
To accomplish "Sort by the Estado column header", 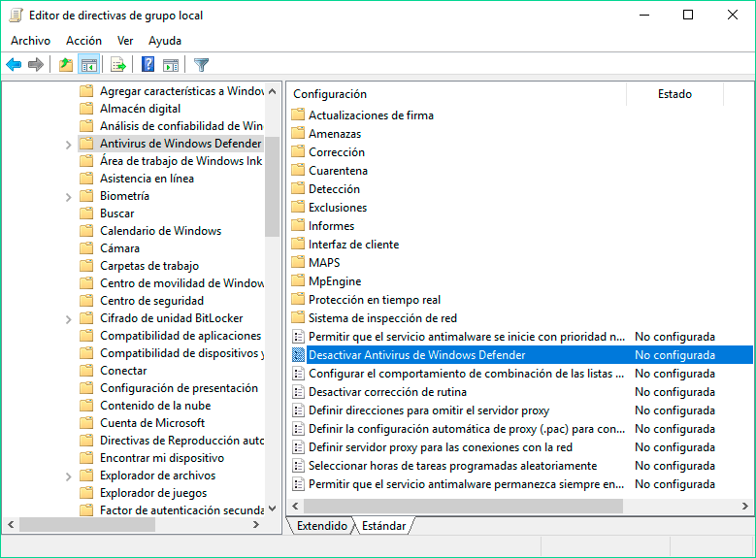I will click(x=674, y=94).
